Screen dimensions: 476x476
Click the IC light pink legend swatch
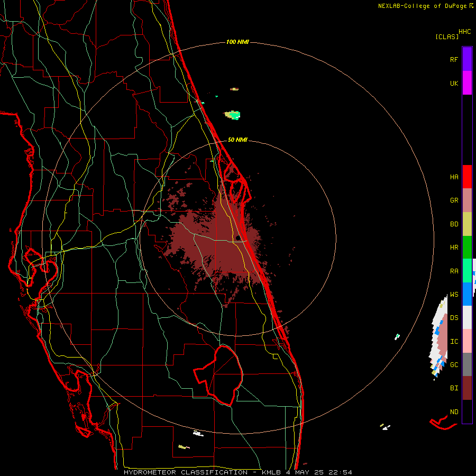pos(467,341)
